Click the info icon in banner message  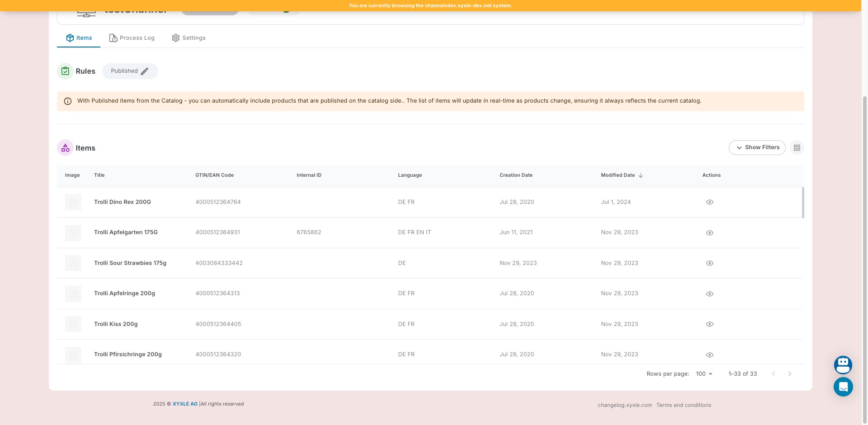tap(68, 101)
